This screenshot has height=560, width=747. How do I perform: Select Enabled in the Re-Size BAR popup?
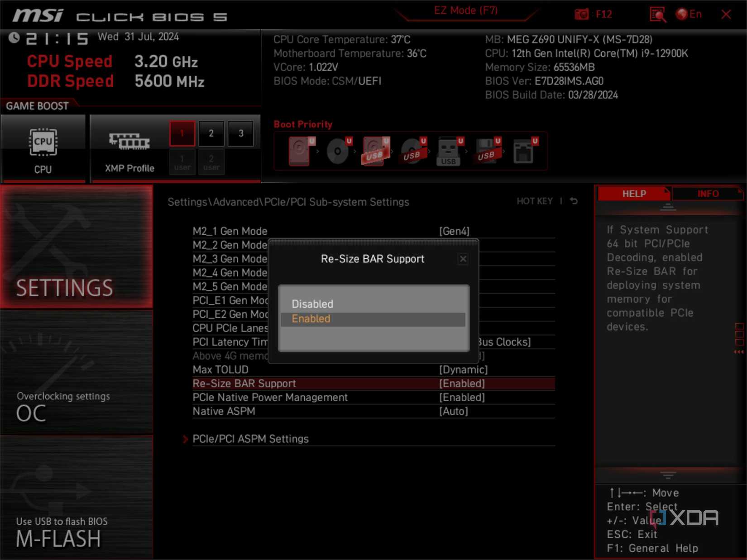coord(311,319)
